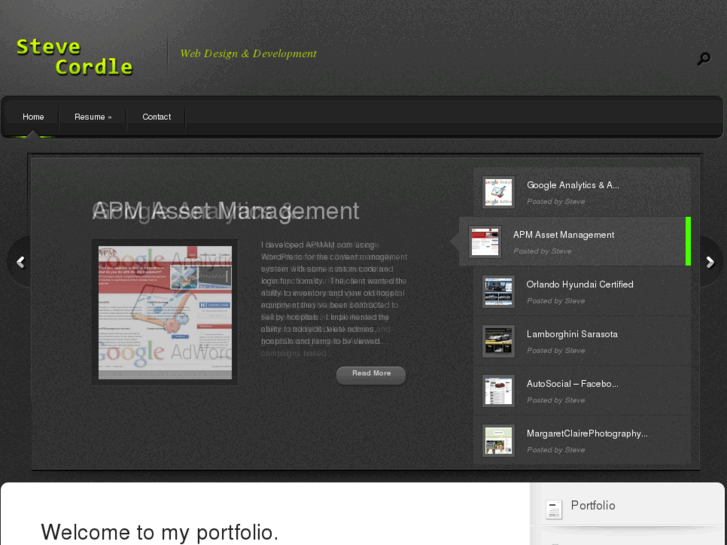Click the Portfolio document icon
The image size is (727, 545).
[554, 509]
